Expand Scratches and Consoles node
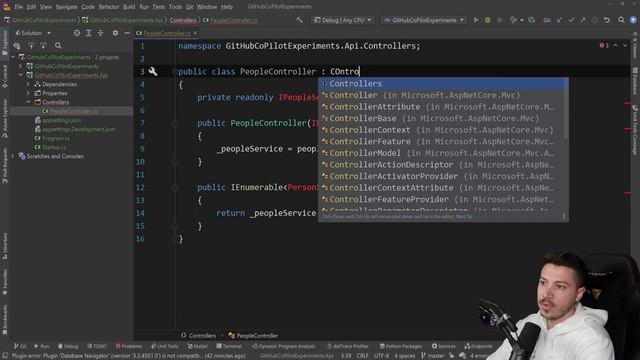This screenshot has width=640, height=360. (x=13, y=156)
